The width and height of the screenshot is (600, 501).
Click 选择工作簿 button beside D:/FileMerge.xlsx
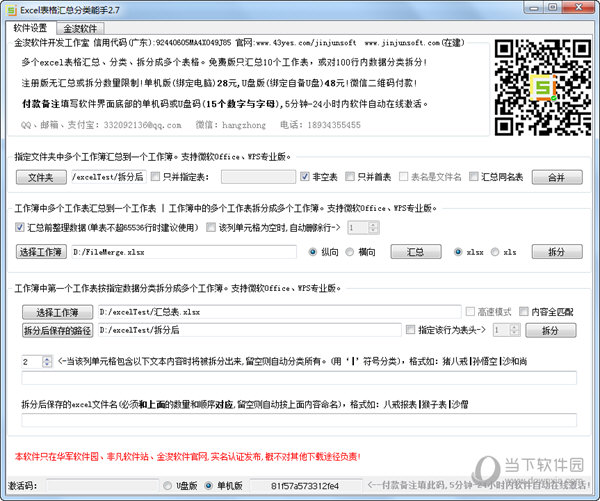[41, 252]
